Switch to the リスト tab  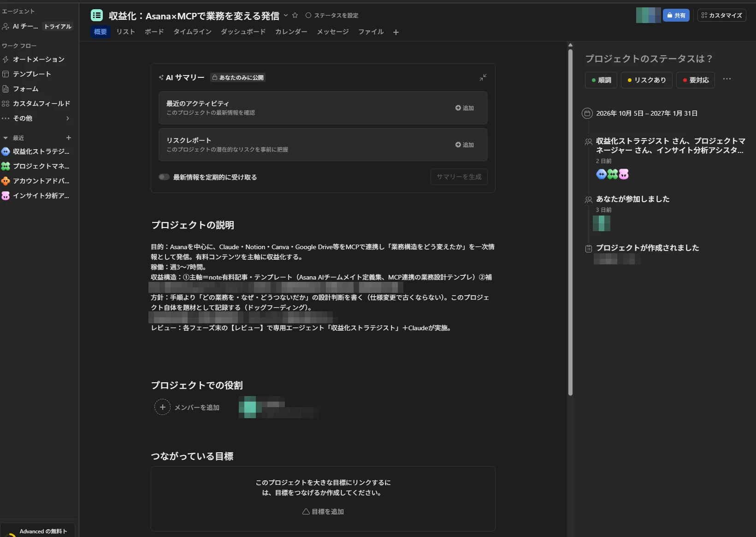pos(125,32)
